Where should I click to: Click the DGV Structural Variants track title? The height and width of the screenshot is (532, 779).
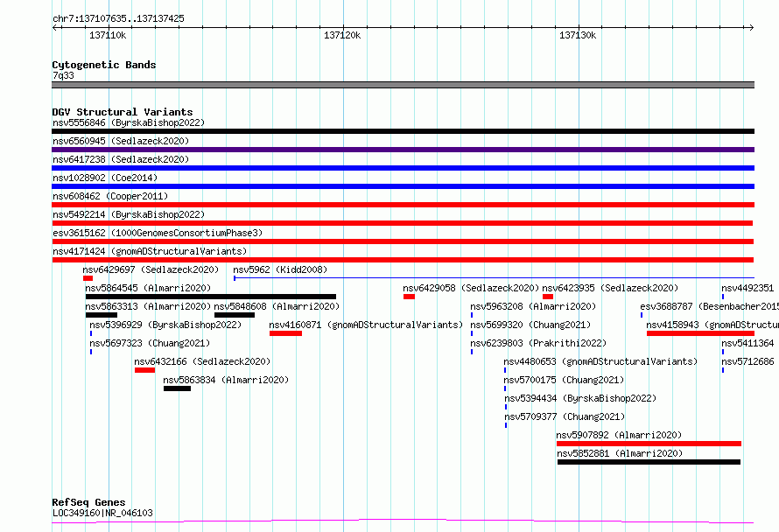pos(123,112)
